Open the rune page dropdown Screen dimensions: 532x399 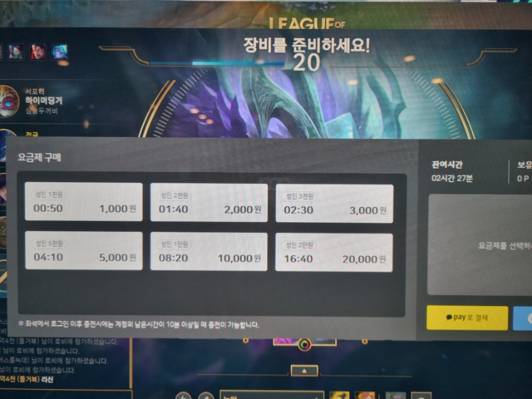271,395
